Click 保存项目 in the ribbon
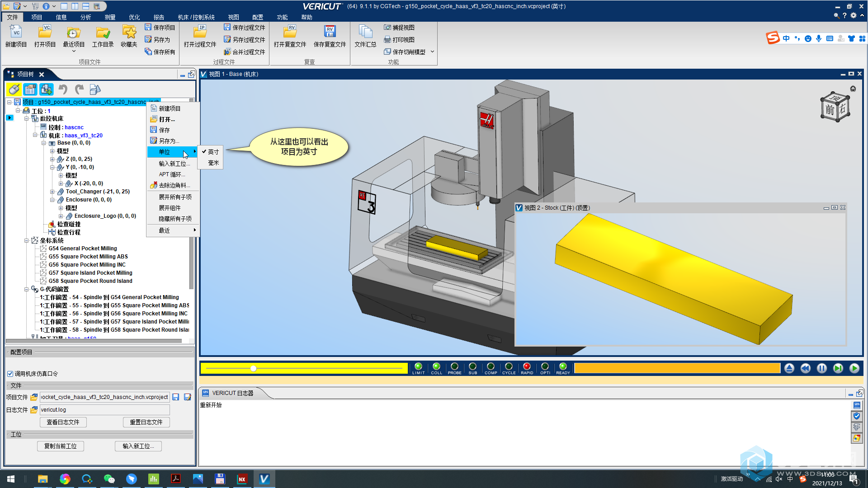This screenshot has width=868, height=488. tap(160, 28)
